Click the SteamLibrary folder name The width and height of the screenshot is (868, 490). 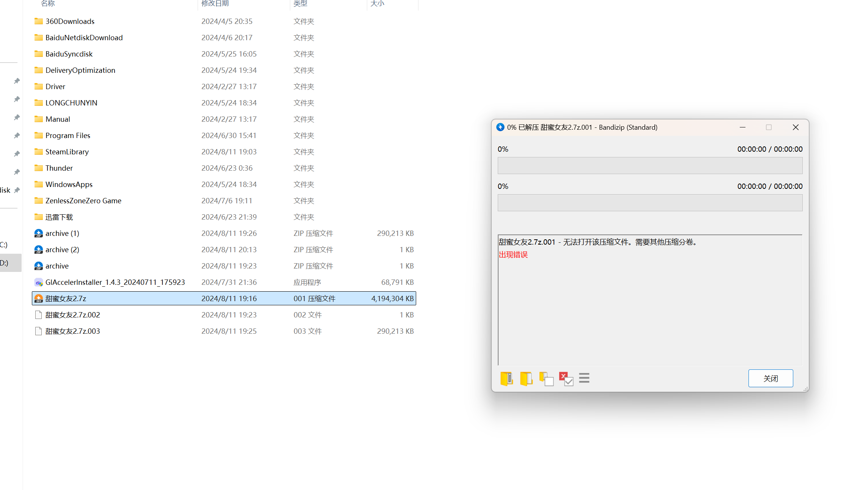pos(67,152)
